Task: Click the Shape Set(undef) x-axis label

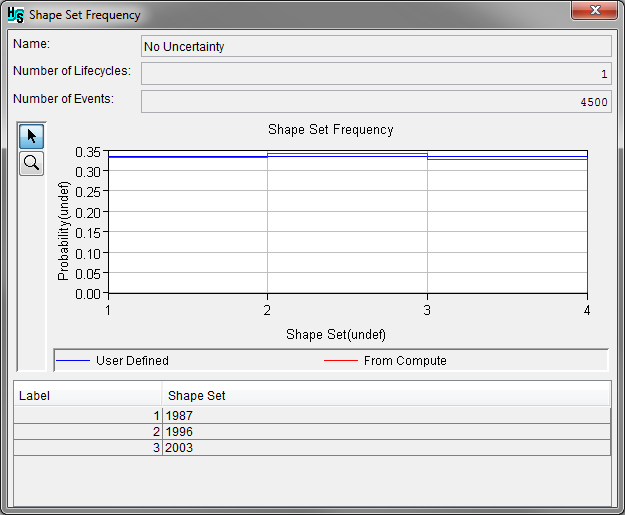Action: (336, 333)
